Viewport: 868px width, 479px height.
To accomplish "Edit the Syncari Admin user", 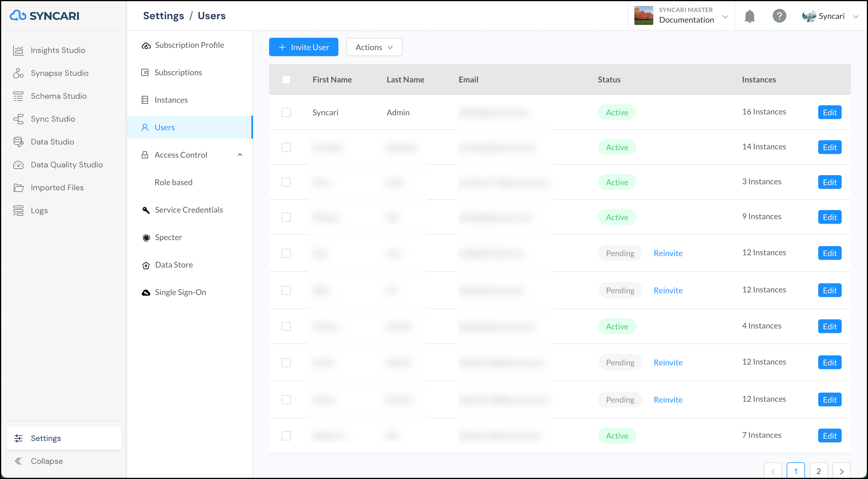I will click(830, 112).
